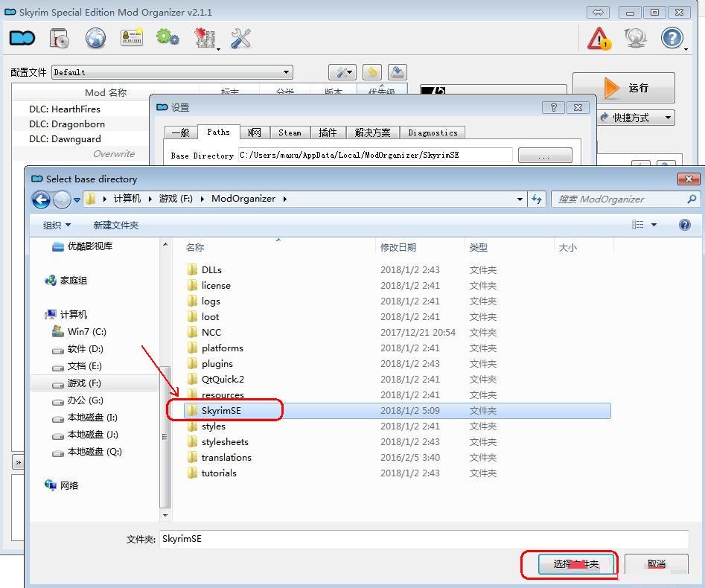
Task: Click the view mode icon in file dialog
Action: click(637, 224)
